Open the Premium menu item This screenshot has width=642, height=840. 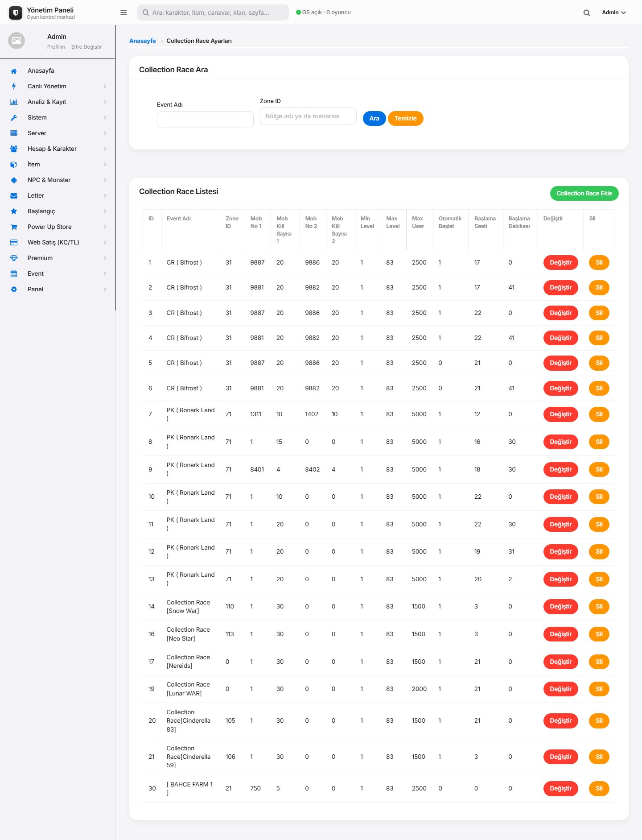[x=58, y=258]
